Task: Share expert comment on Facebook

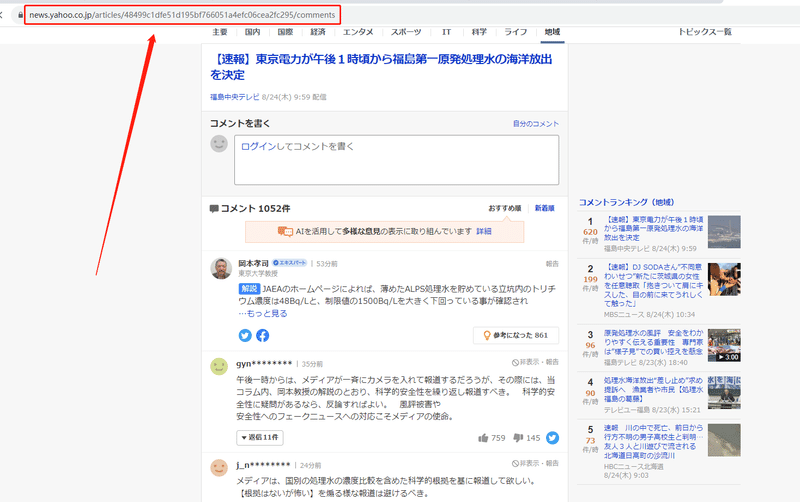Action: click(263, 335)
